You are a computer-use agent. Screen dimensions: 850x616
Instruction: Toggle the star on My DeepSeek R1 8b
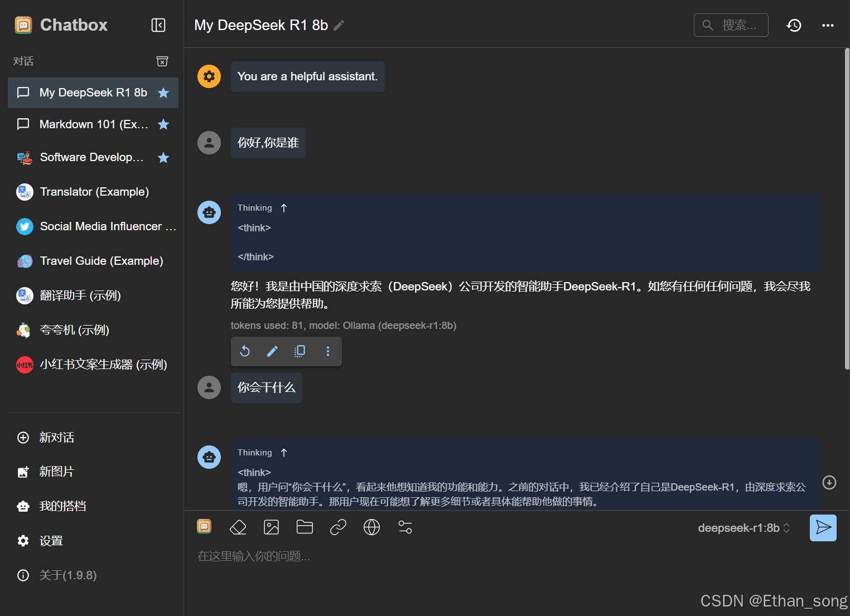point(163,93)
